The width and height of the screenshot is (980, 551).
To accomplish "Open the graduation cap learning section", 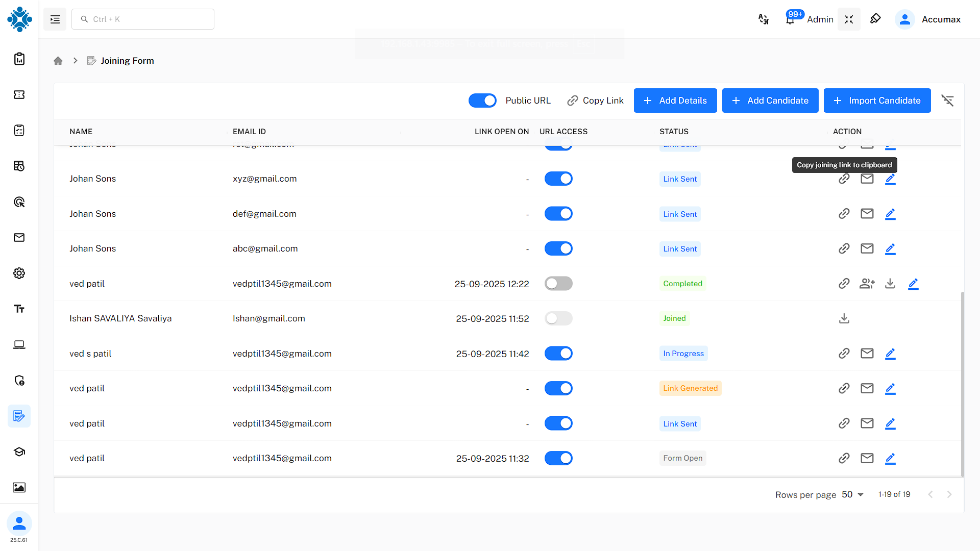I will (x=19, y=452).
